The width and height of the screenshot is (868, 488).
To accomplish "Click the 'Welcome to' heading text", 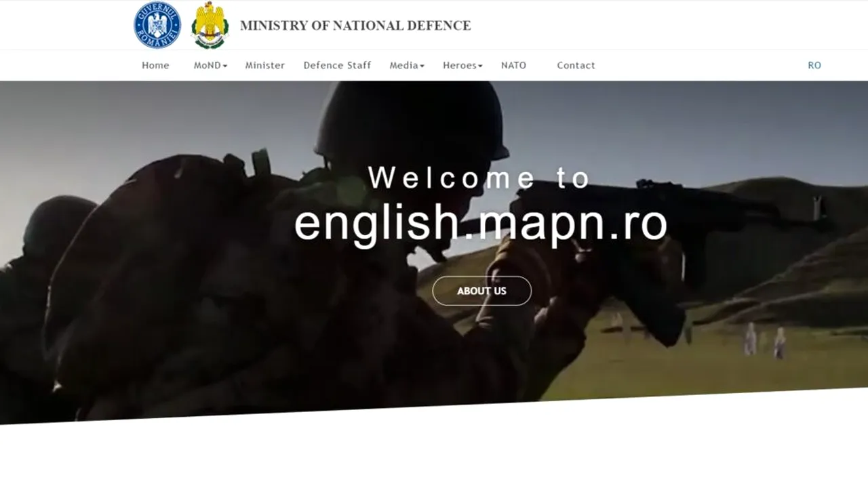I will pos(480,178).
